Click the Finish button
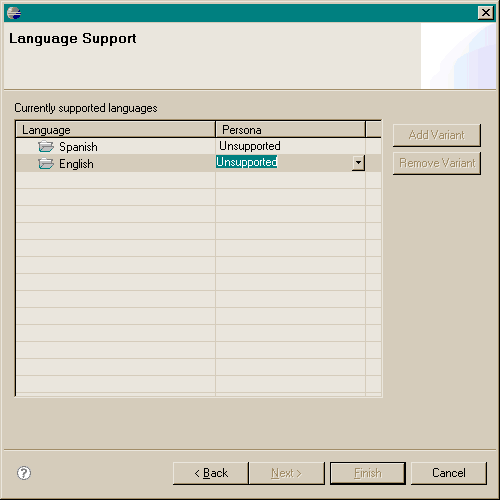Viewport: 500px width, 500px height. click(x=368, y=473)
